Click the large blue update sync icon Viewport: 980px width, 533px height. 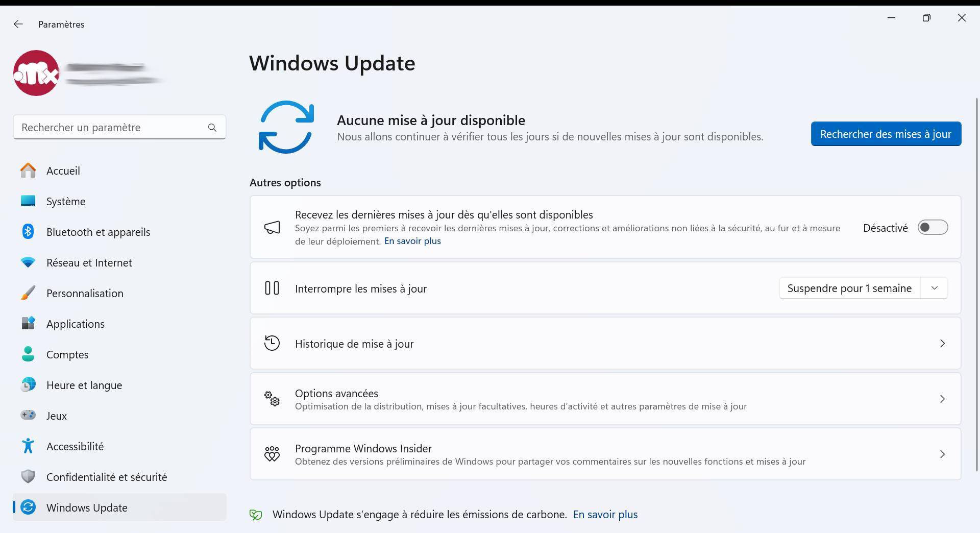286,127
